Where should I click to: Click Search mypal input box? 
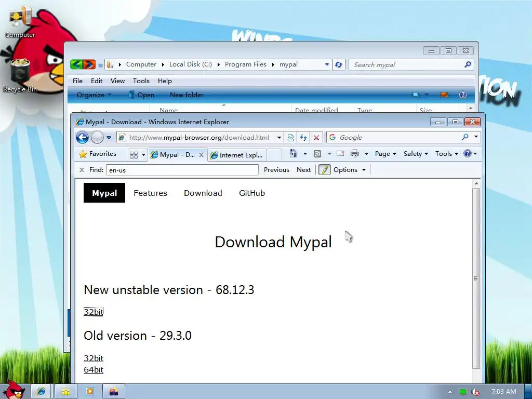(407, 64)
